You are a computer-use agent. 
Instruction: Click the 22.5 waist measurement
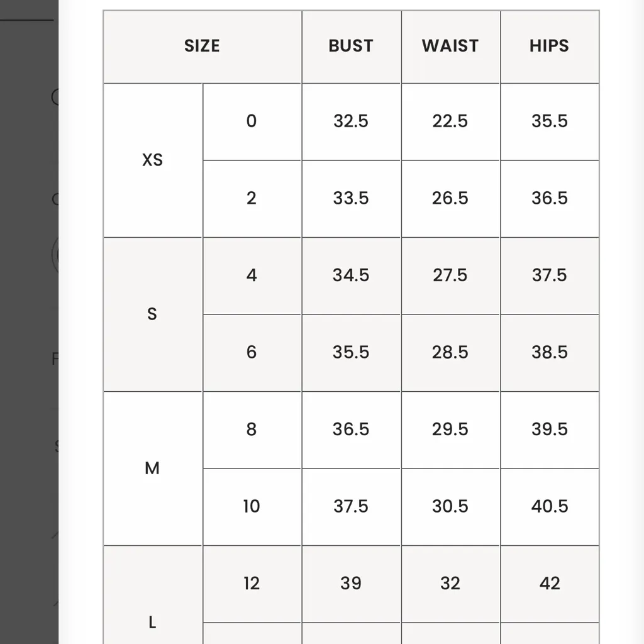[x=450, y=121]
